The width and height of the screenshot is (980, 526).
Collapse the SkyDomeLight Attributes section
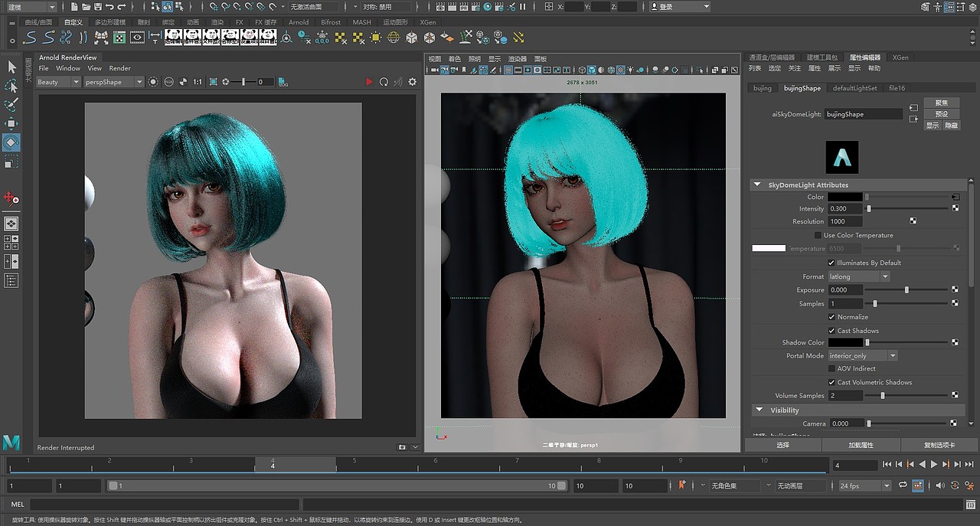pos(758,185)
